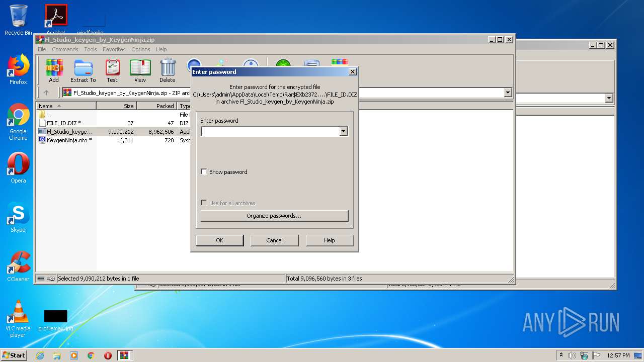This screenshot has width=644, height=362.
Task: Confirm password with OK button
Action: pos(219,240)
